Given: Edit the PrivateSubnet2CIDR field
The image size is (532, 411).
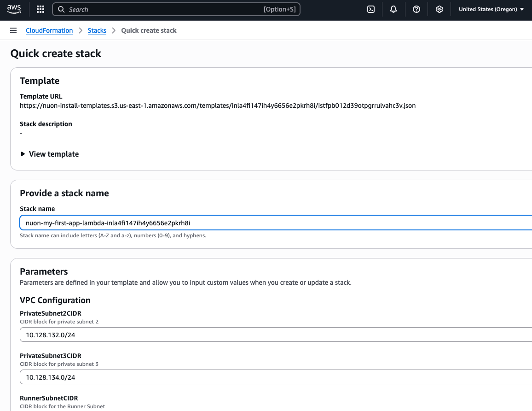Looking at the screenshot, I should [276, 335].
